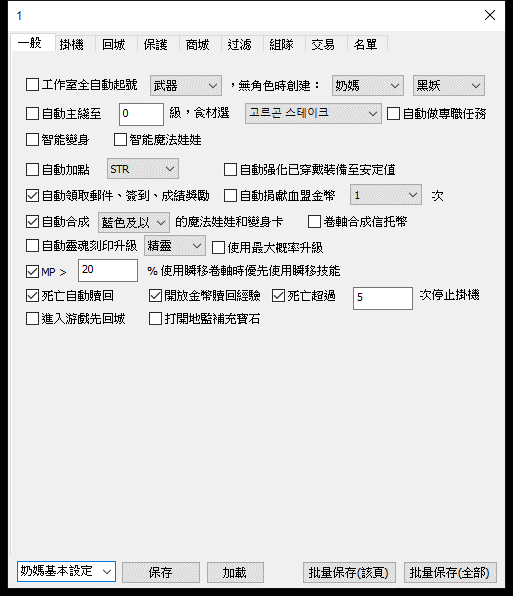Expand the 武器 dropdown
The height and width of the screenshot is (596, 513).
186,86
